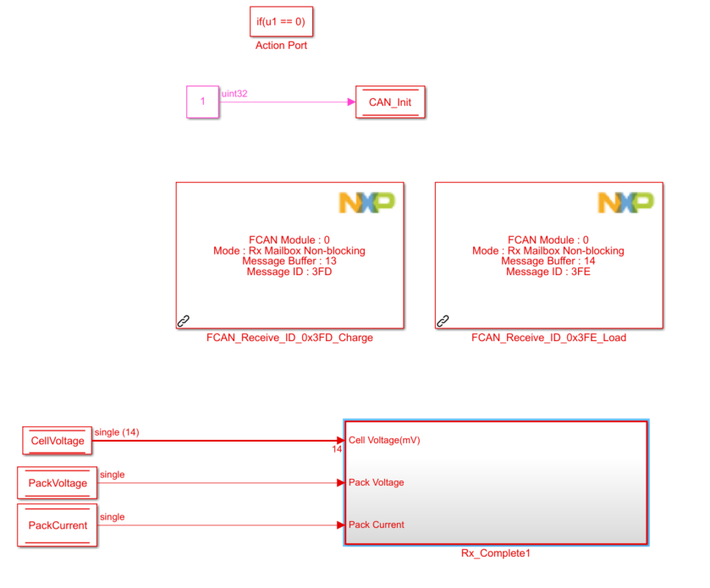Screen dimensions: 710x588
Task: Click the Rx_Complete1 name label
Action: pyautogui.click(x=495, y=552)
